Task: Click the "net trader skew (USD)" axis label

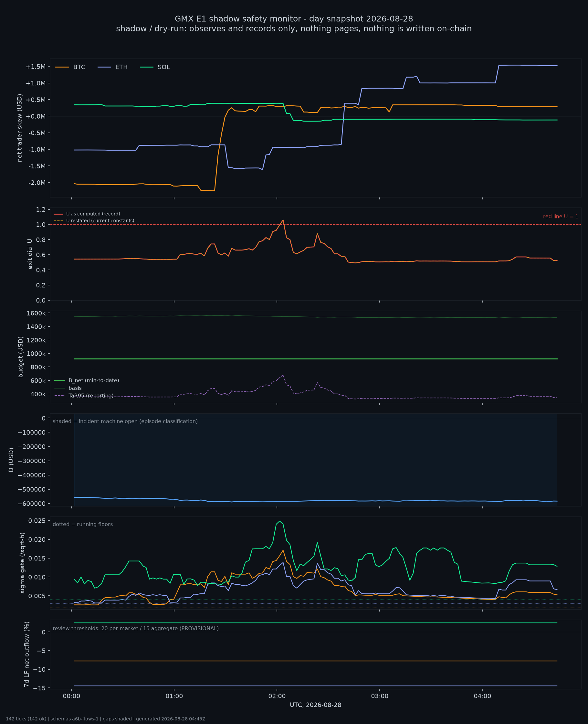Action: coord(20,128)
